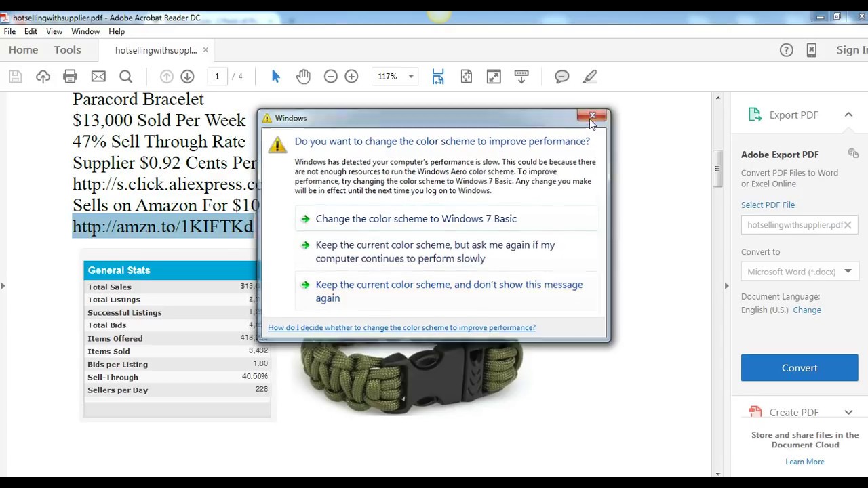868x488 pixels.
Task: Click the Items Sold stats row
Action: [x=178, y=351]
